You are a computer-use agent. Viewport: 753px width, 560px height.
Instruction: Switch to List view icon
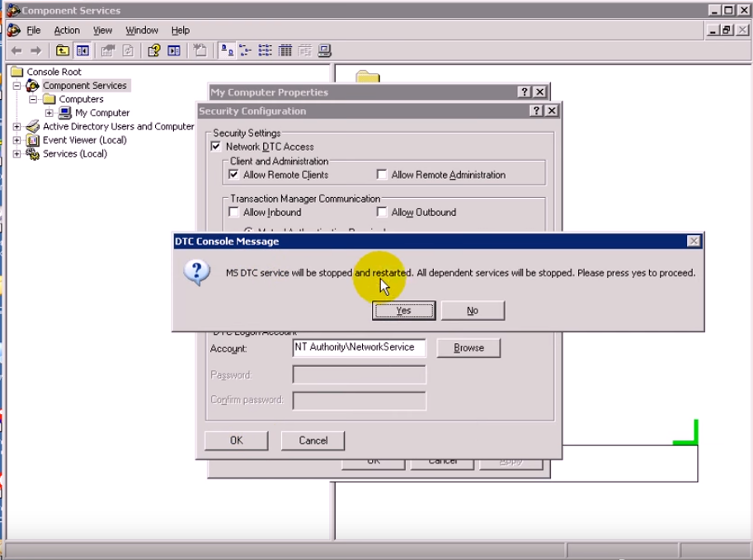[x=265, y=50]
